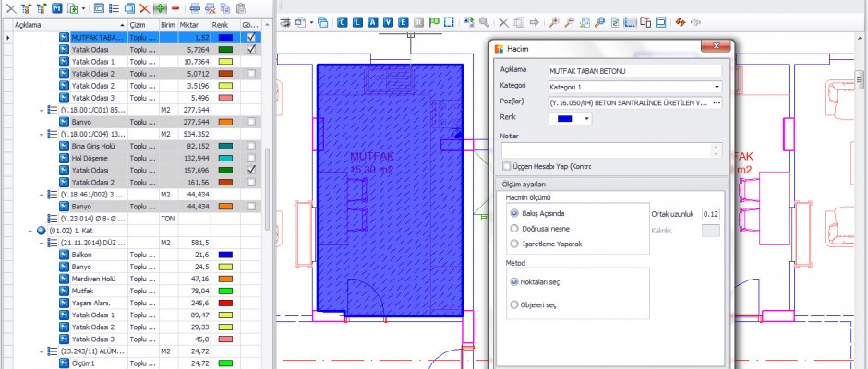The height and width of the screenshot is (369, 868).
Task: Select the Doğrusal nesne radio option
Action: [x=514, y=228]
